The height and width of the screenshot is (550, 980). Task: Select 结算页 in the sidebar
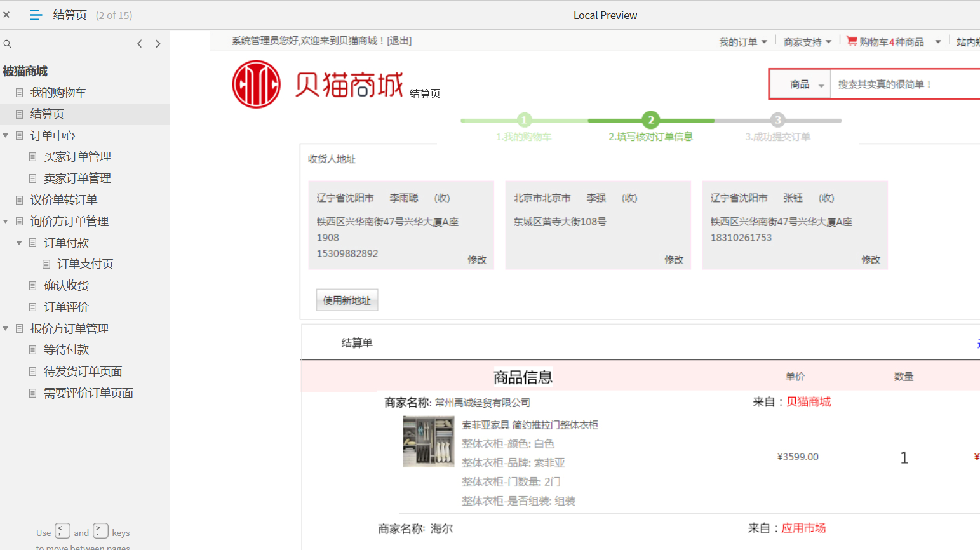coord(47,114)
